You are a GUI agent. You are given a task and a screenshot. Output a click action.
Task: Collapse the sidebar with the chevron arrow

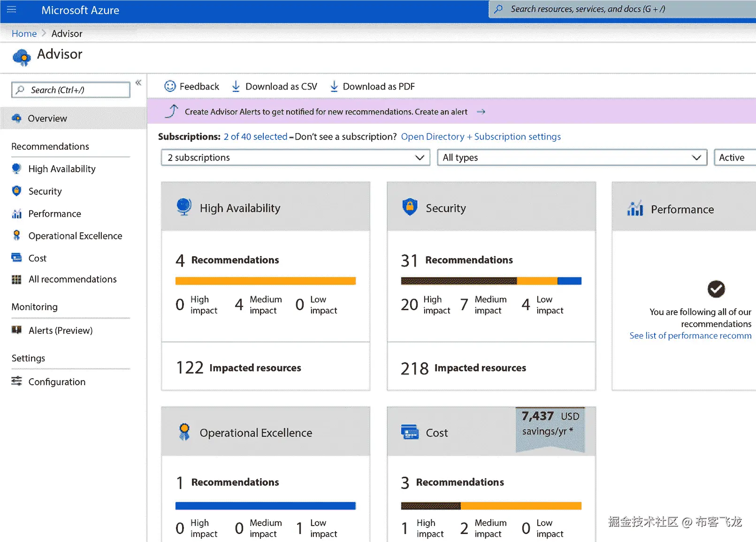click(138, 82)
